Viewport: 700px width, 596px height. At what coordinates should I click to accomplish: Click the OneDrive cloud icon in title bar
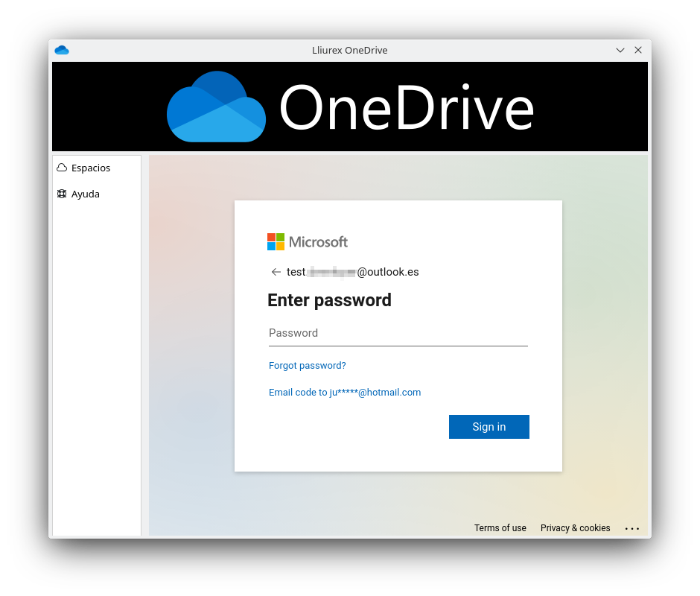[x=62, y=50]
